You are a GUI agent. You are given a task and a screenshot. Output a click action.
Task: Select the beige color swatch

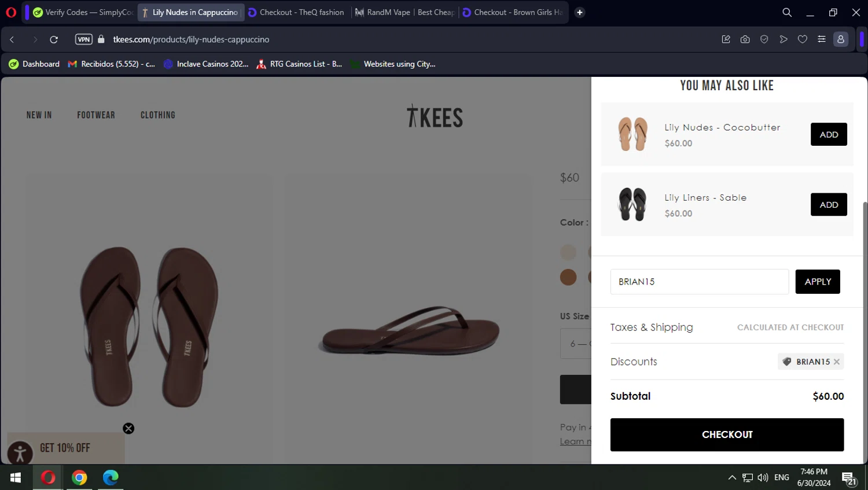coord(568,252)
